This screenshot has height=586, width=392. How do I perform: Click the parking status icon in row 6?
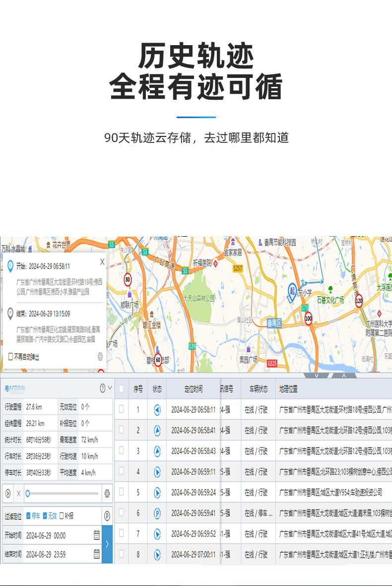point(157,513)
